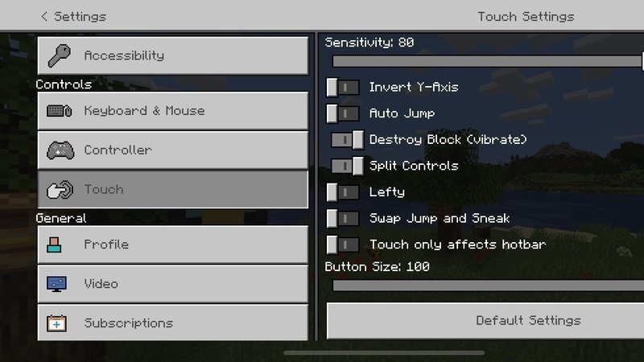Click the gamepad icon for Controller
The image size is (644, 362).
60,150
